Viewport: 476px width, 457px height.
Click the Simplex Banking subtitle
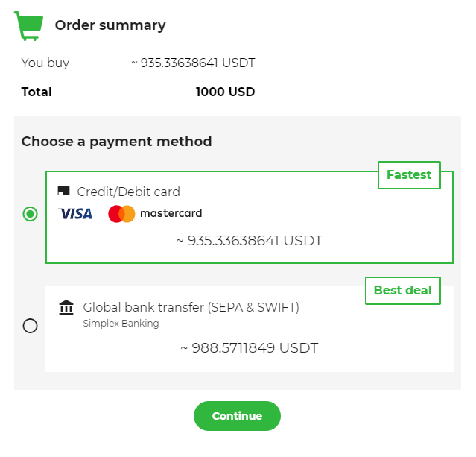coord(121,324)
